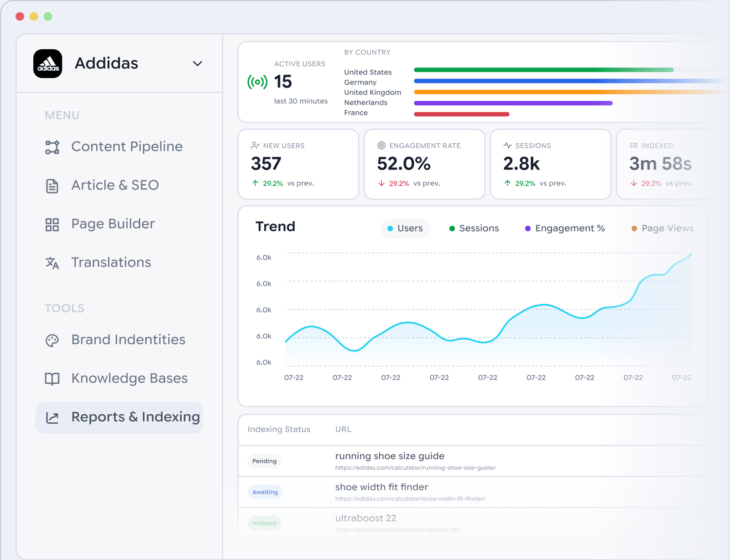Toggle the Sessions trend series
The image size is (730, 560).
(x=474, y=228)
